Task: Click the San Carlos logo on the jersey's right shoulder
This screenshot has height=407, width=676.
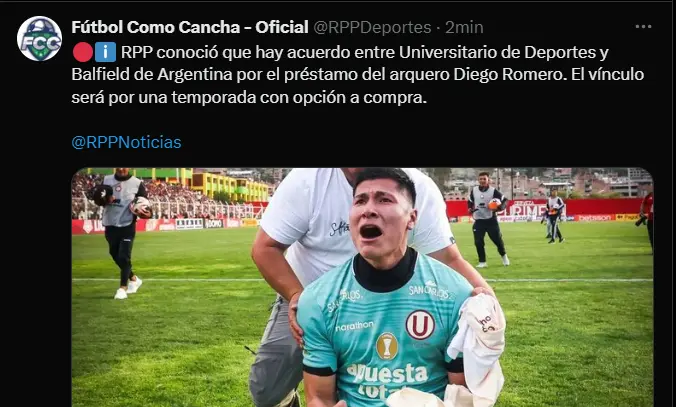Action: pyautogui.click(x=431, y=290)
